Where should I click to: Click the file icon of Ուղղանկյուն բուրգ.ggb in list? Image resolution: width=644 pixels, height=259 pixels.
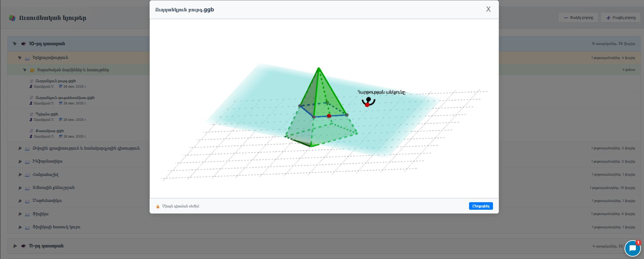point(31,81)
